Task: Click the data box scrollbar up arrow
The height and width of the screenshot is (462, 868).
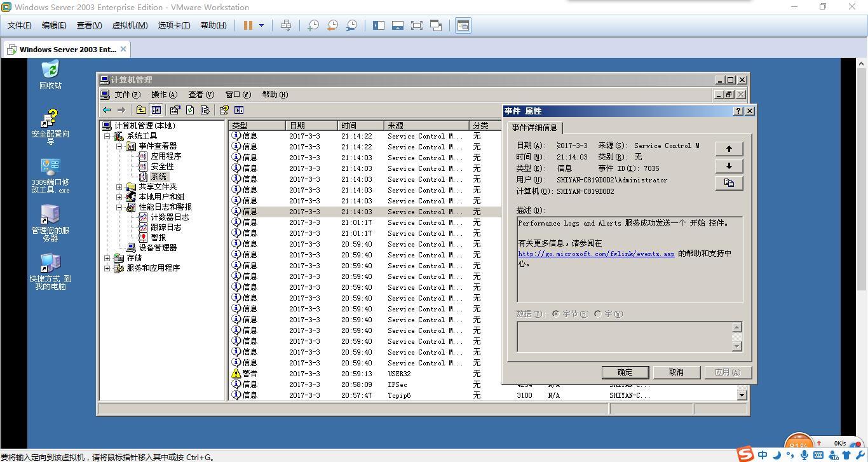Action: click(737, 327)
